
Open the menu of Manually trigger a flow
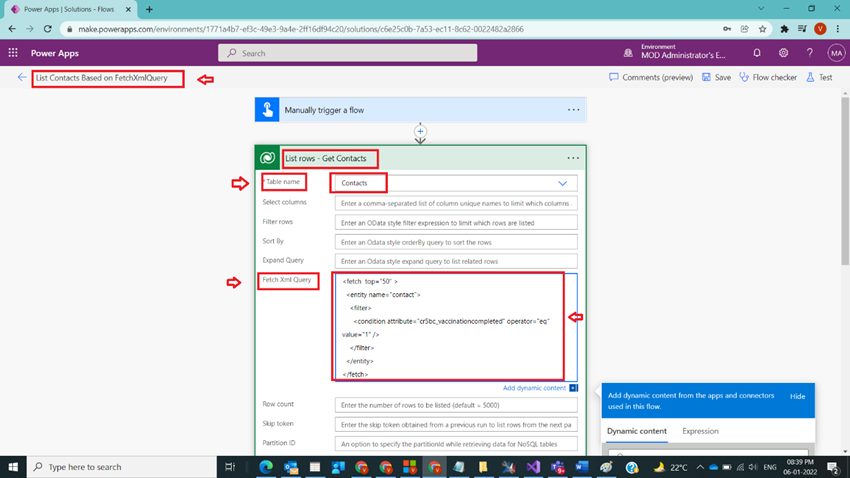573,110
